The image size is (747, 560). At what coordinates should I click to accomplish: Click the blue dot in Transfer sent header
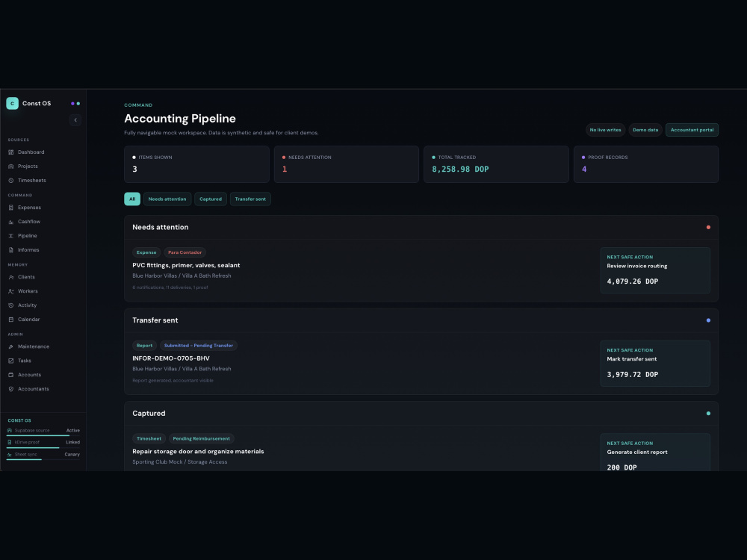pos(708,320)
